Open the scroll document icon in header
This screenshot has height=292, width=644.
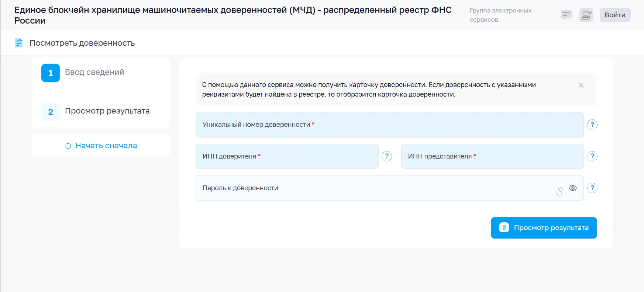pos(586,15)
